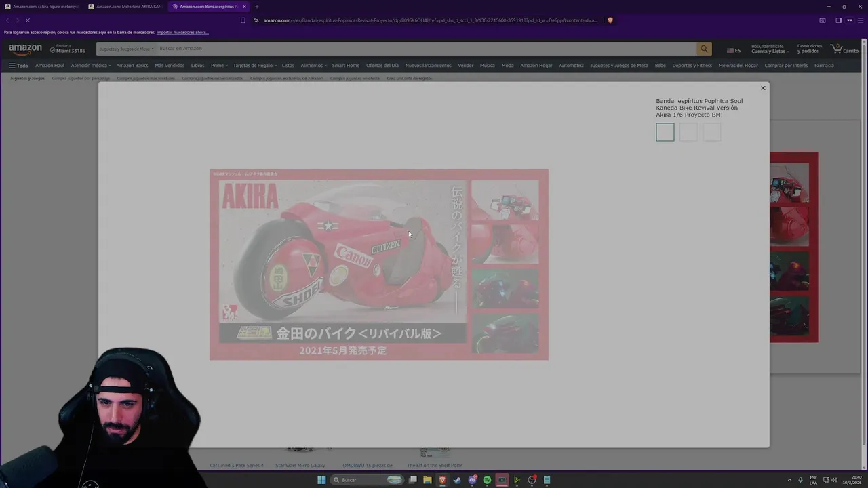The image size is (868, 488).
Task: Open Listas link
Action: [288, 66]
